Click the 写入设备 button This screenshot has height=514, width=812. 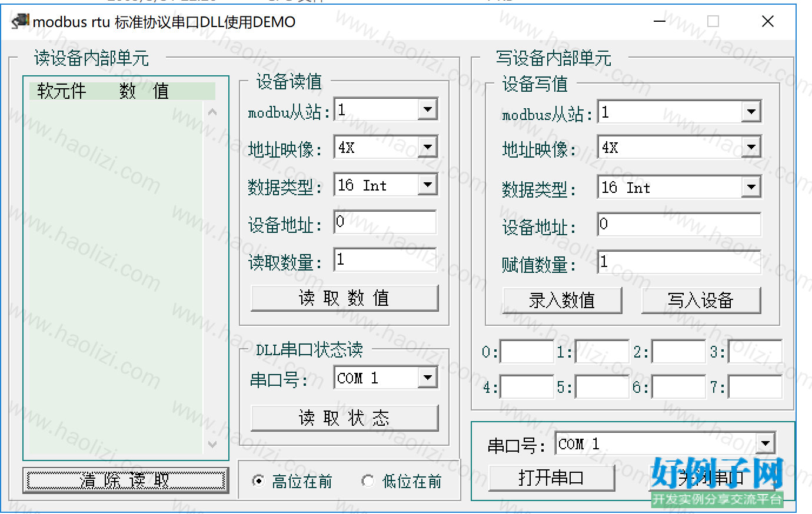[701, 301]
